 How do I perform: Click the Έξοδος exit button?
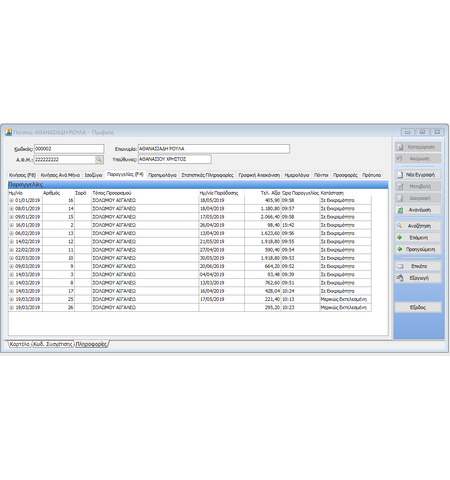[x=418, y=307]
